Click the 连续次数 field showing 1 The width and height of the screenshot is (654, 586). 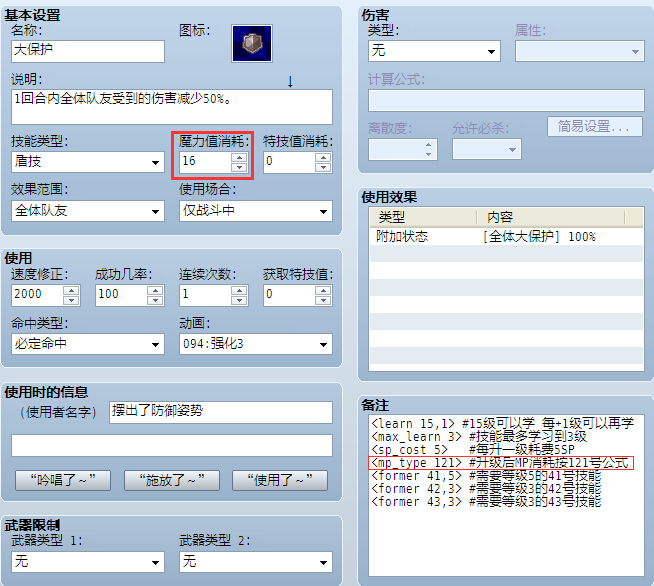(206, 295)
